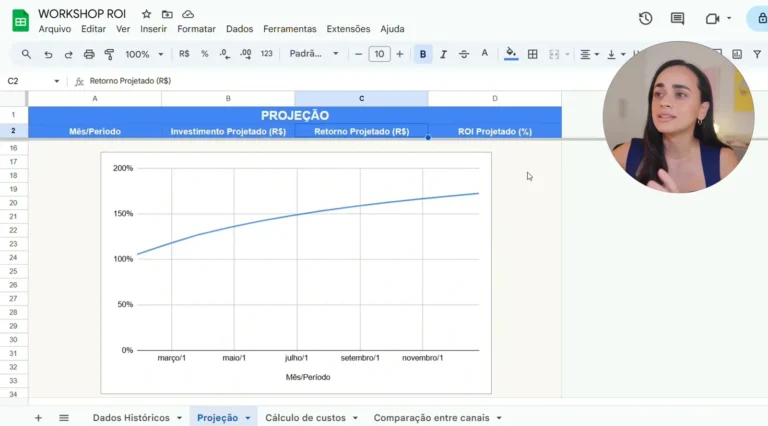Viewport: 768px width, 426px height.
Task: Open the 100% zoom dropdown
Action: point(144,54)
